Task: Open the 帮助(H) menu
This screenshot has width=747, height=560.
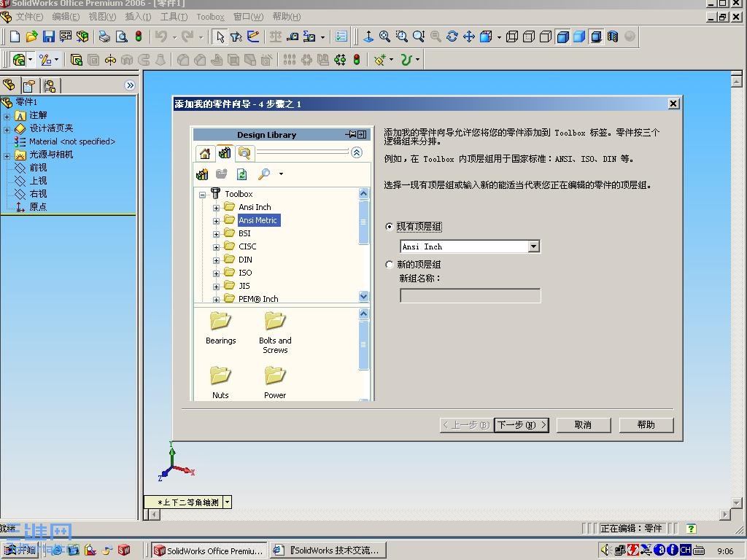Action: click(x=286, y=17)
